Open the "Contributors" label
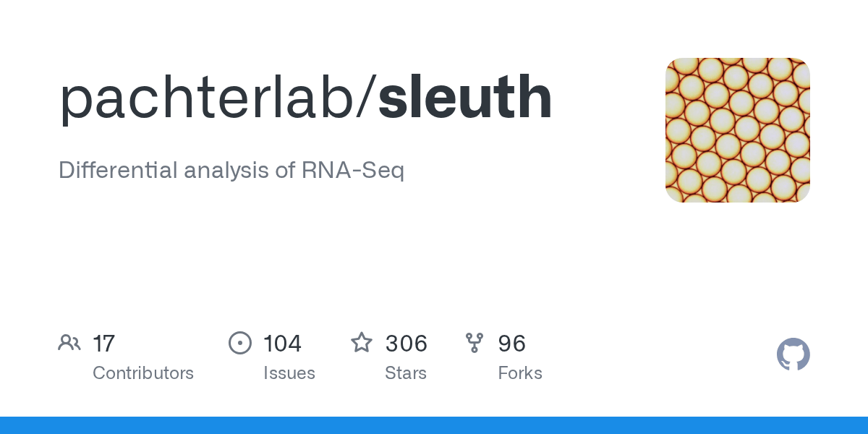The height and width of the screenshot is (434, 868). [143, 373]
